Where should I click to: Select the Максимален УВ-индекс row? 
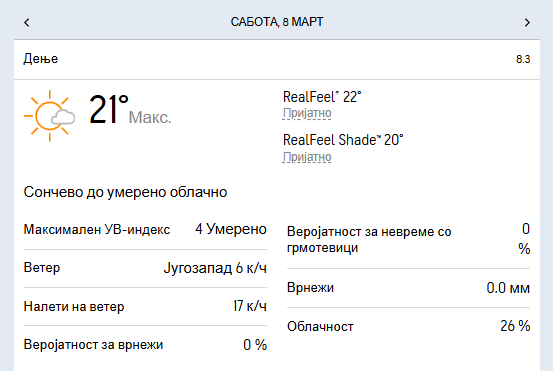point(145,230)
